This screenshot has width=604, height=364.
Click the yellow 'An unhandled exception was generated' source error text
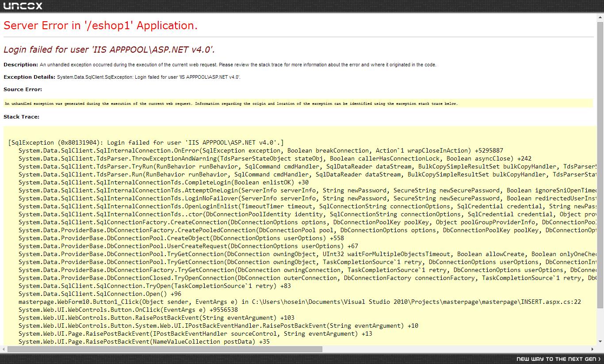(x=231, y=103)
